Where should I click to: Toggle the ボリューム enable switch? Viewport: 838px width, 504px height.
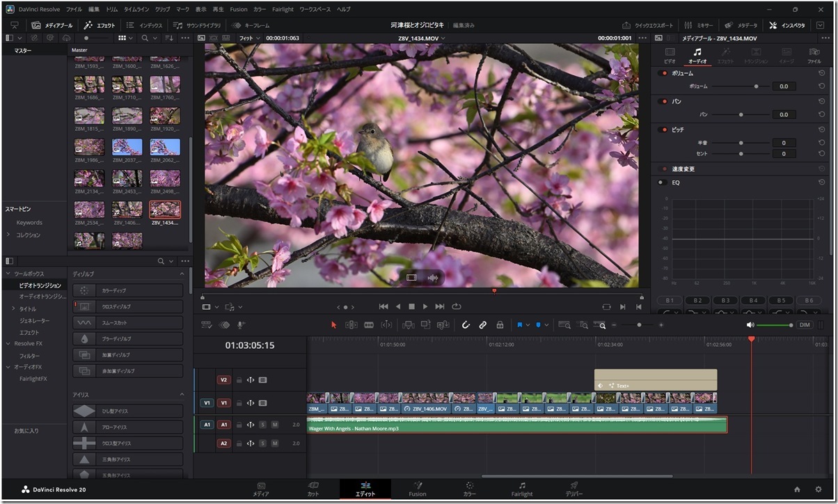tap(663, 73)
